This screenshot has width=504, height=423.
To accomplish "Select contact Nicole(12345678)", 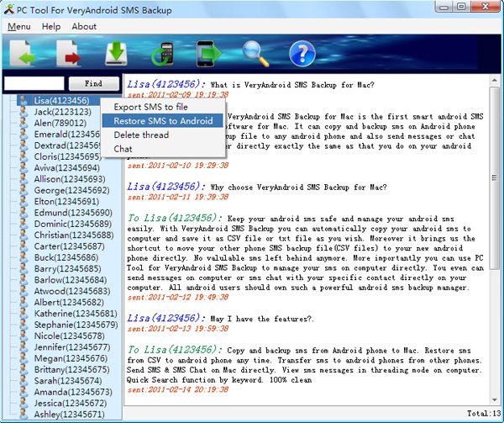I will (x=70, y=336).
